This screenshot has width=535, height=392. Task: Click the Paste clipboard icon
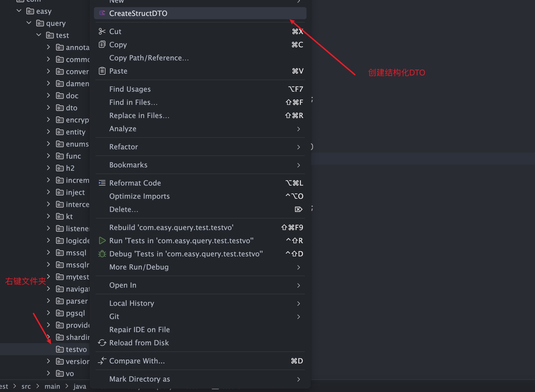102,71
